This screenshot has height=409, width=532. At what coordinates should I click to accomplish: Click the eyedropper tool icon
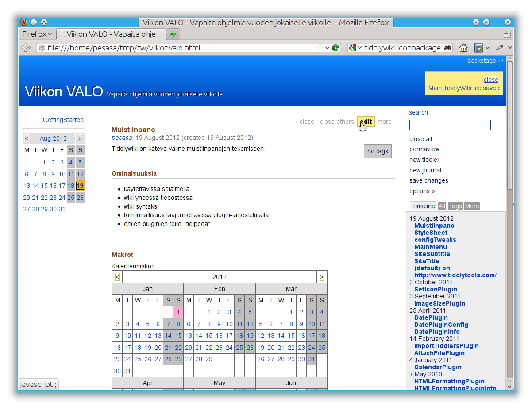tap(500, 48)
